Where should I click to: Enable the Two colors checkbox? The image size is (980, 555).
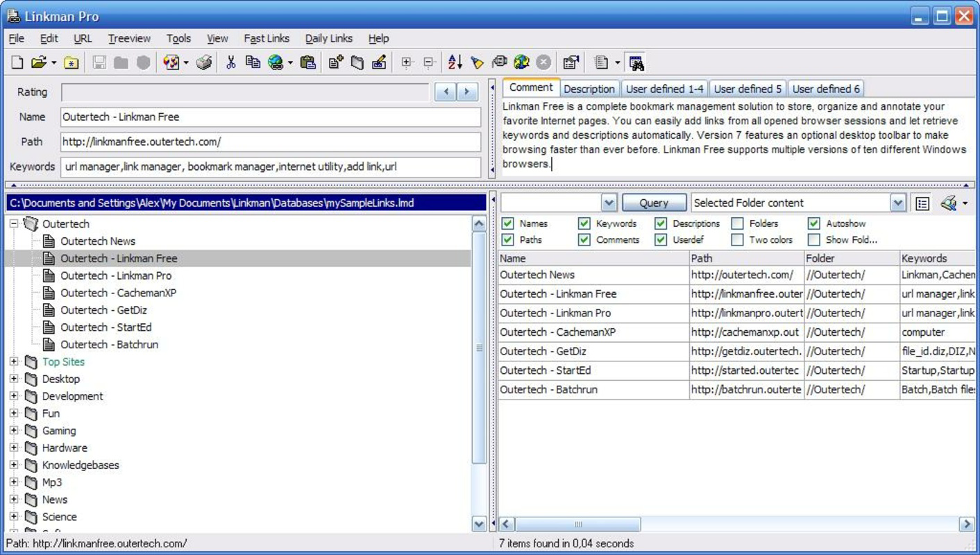737,239
